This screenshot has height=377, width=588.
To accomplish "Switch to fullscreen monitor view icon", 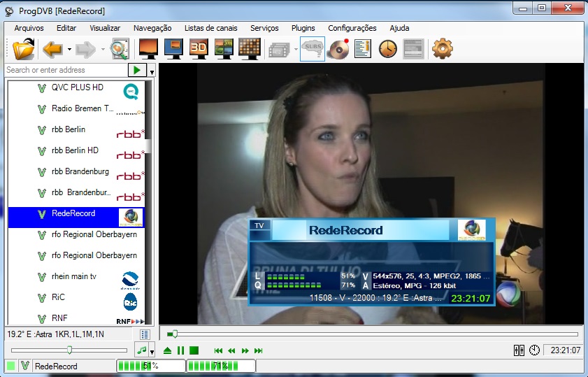I will (148, 49).
